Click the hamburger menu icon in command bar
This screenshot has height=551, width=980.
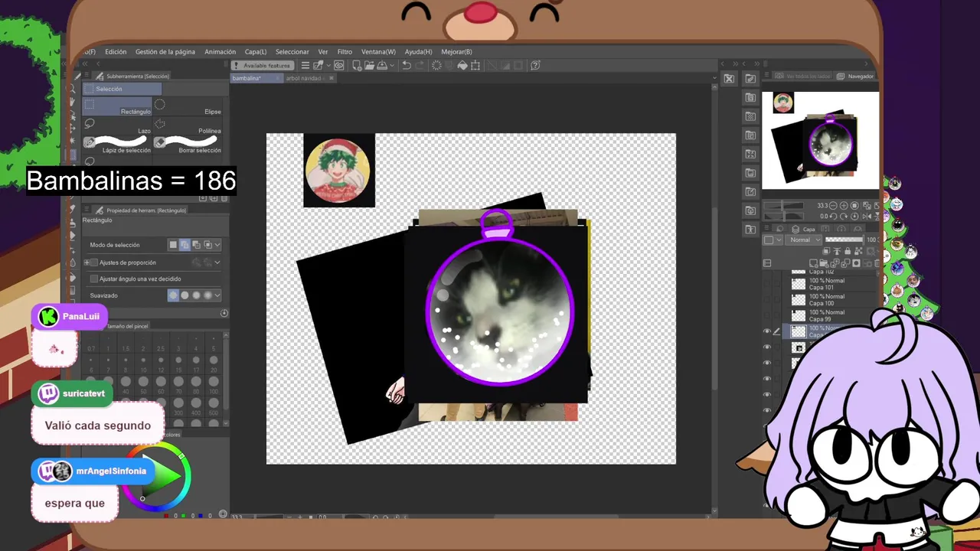[x=305, y=65]
